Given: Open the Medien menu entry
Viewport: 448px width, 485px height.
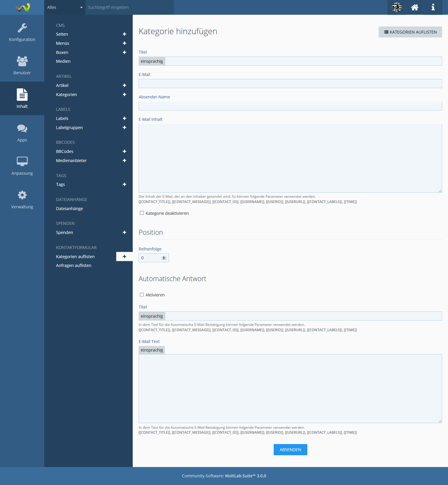Looking at the screenshot, I should pos(63,61).
